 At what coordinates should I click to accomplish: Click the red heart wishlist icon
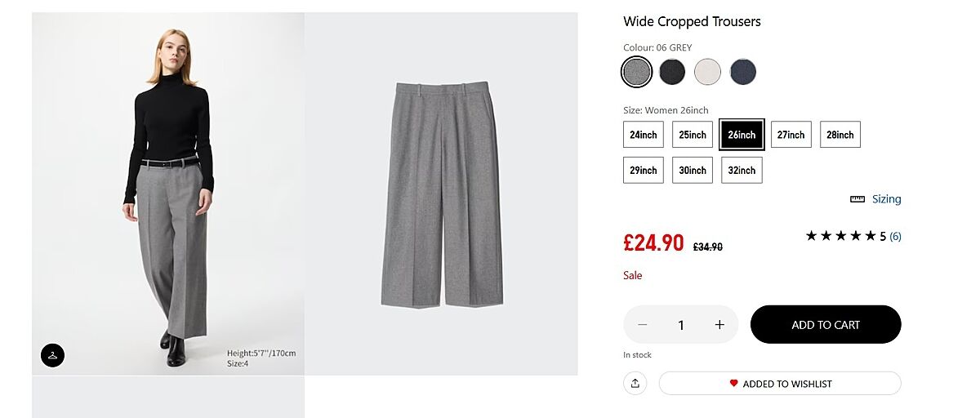733,384
